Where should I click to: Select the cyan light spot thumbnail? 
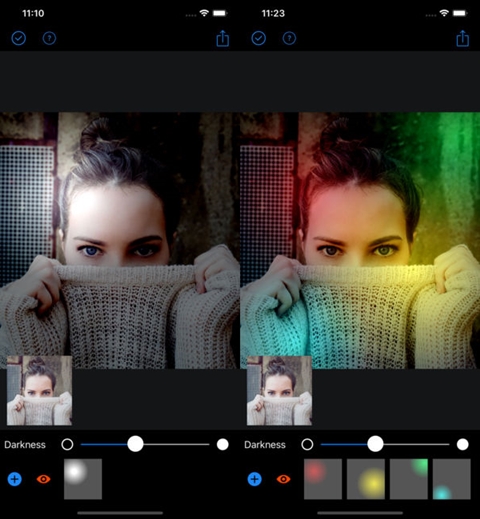tap(452, 479)
